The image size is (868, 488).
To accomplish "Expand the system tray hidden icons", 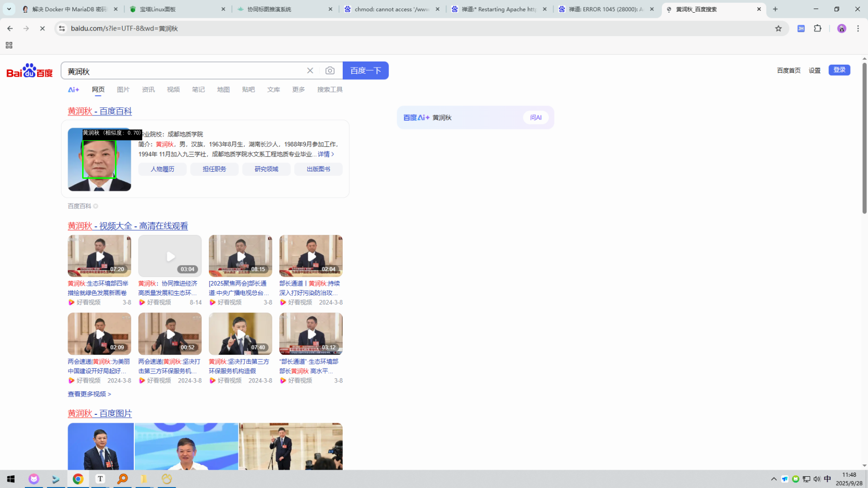I will coord(773,479).
